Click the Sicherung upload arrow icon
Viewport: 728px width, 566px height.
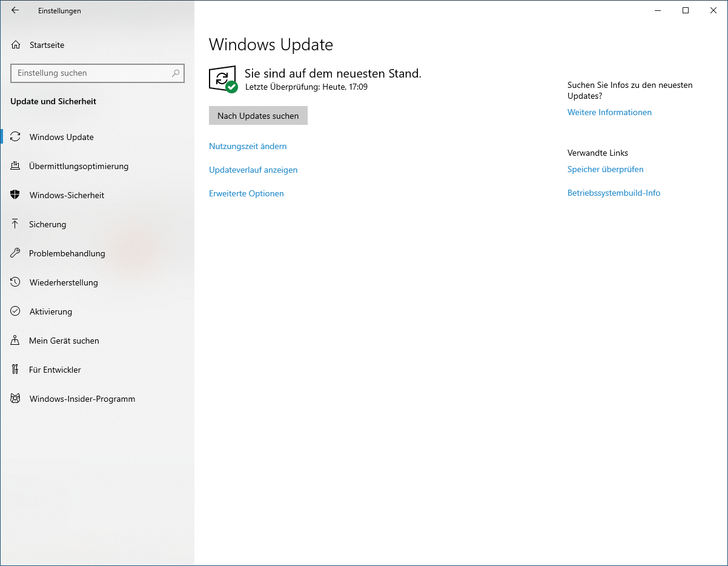point(16,224)
